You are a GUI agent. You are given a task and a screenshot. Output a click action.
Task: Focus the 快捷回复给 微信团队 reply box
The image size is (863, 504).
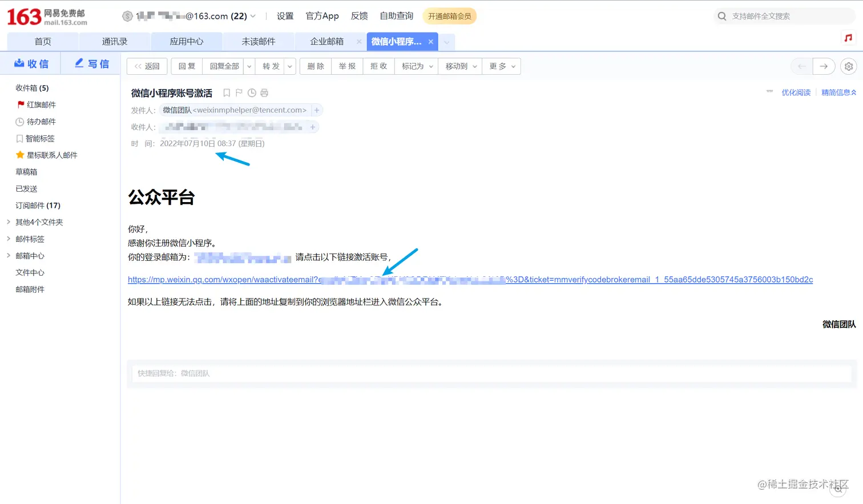[491, 373]
